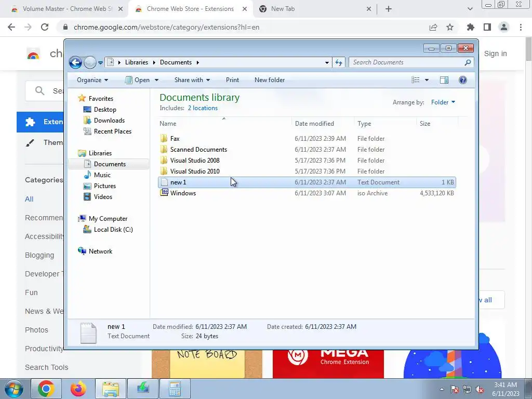This screenshot has width=532, height=399.
Task: Open Calculator from the taskbar
Action: pyautogui.click(x=175, y=389)
